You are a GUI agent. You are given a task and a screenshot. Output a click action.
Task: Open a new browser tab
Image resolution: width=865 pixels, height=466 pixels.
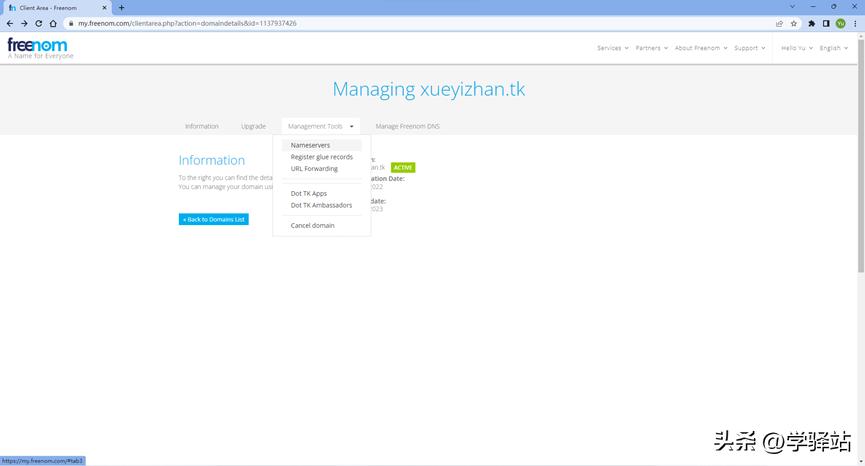[x=121, y=8]
